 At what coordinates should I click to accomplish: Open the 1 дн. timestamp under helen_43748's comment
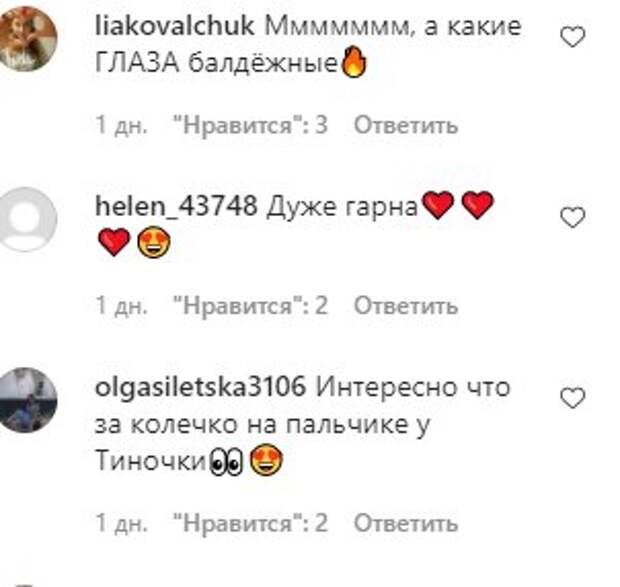(x=121, y=306)
